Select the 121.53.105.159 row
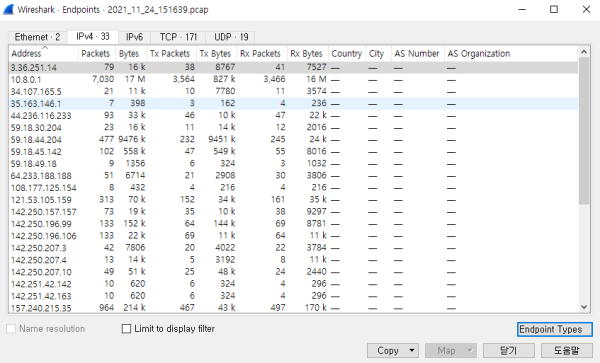 click(x=293, y=200)
